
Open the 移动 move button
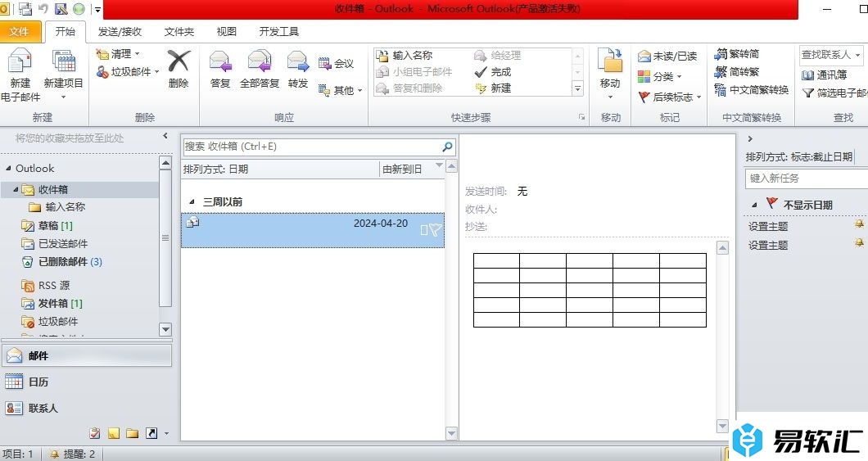pyautogui.click(x=610, y=75)
